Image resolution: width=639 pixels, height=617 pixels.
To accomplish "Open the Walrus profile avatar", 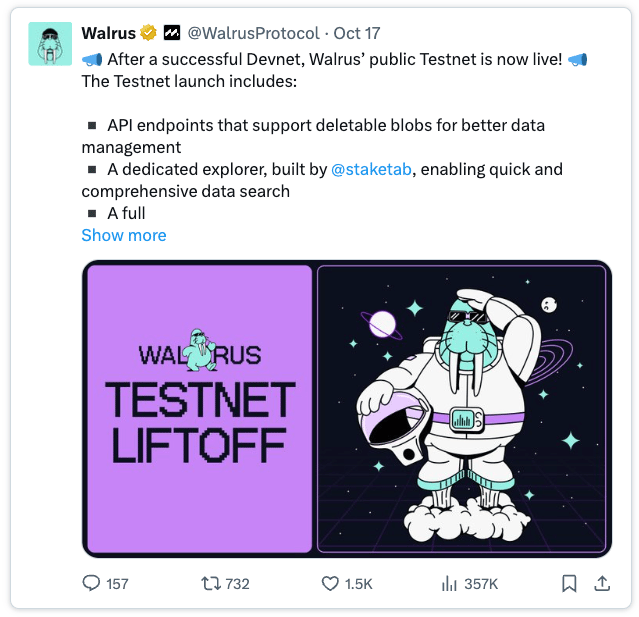I will (x=50, y=44).
